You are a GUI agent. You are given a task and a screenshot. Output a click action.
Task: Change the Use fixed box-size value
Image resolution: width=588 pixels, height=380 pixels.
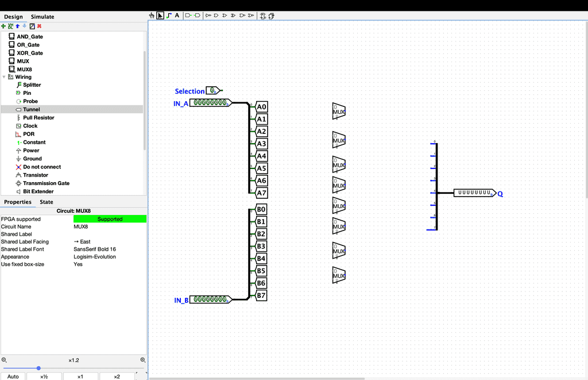point(110,264)
